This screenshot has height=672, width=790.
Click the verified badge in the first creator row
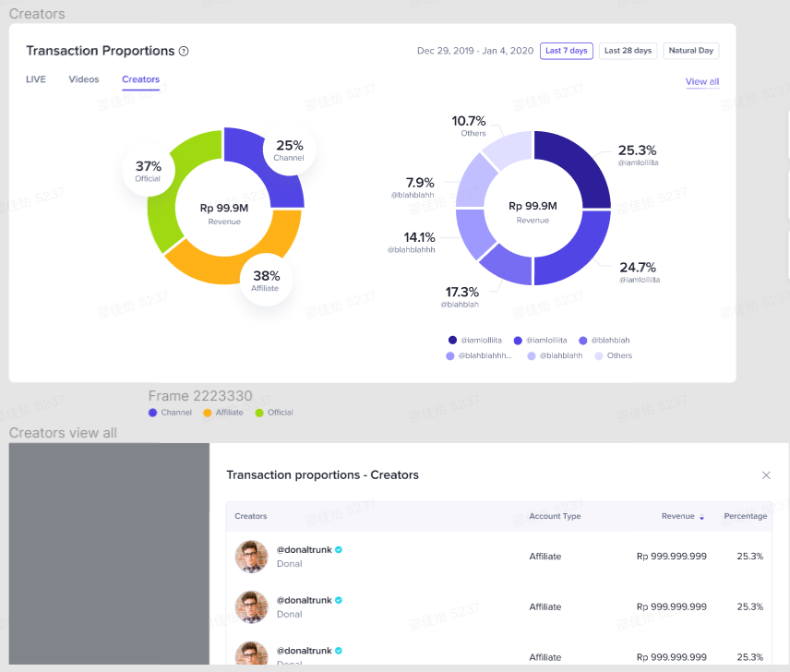(339, 549)
